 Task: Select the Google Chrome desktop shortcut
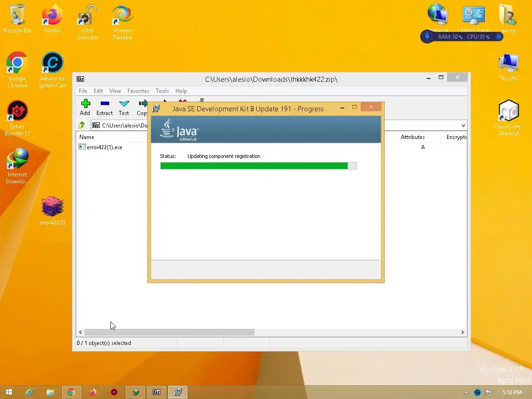pyautogui.click(x=17, y=70)
